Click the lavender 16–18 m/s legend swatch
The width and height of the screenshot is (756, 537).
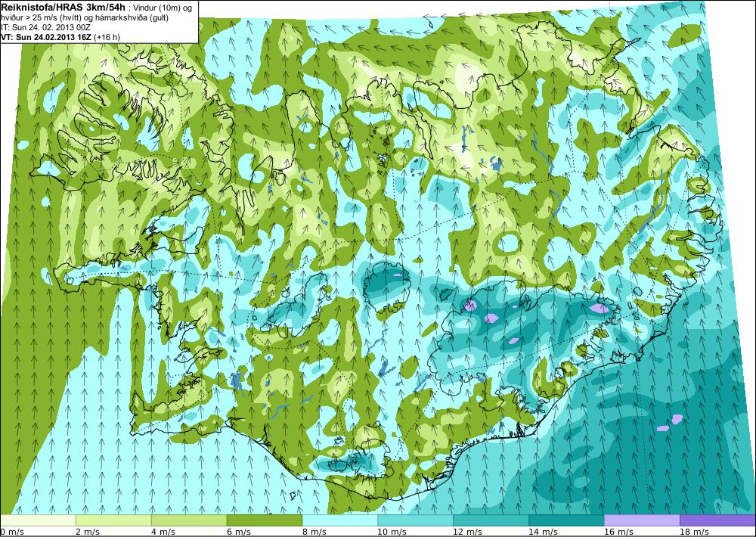click(x=642, y=520)
